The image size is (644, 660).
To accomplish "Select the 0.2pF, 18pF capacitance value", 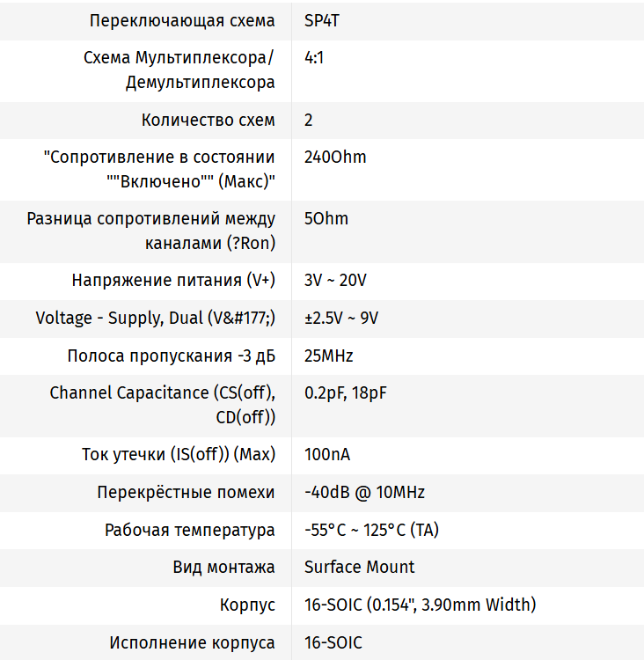I will (346, 393).
